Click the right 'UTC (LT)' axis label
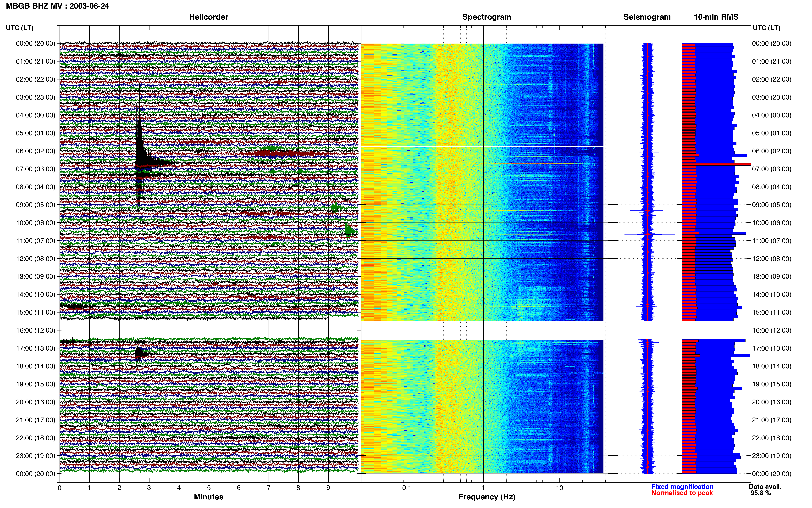 (766, 28)
